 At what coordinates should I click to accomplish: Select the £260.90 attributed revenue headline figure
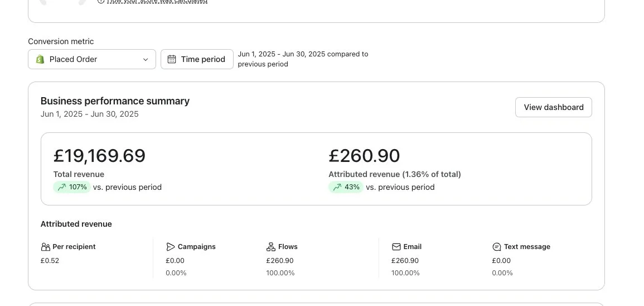(364, 156)
